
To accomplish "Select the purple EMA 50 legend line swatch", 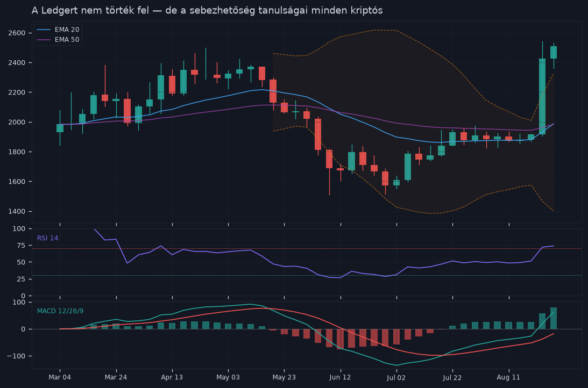I will (44, 40).
